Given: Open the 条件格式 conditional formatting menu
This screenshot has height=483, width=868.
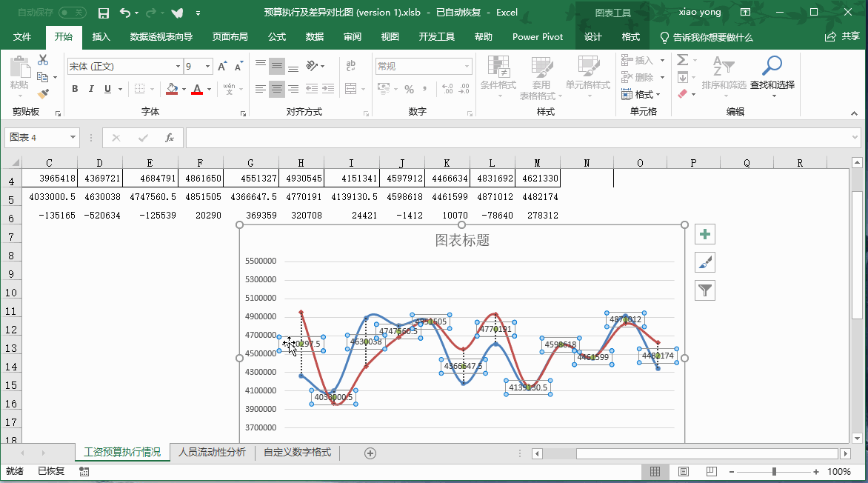Looking at the screenshot, I should pos(498,76).
